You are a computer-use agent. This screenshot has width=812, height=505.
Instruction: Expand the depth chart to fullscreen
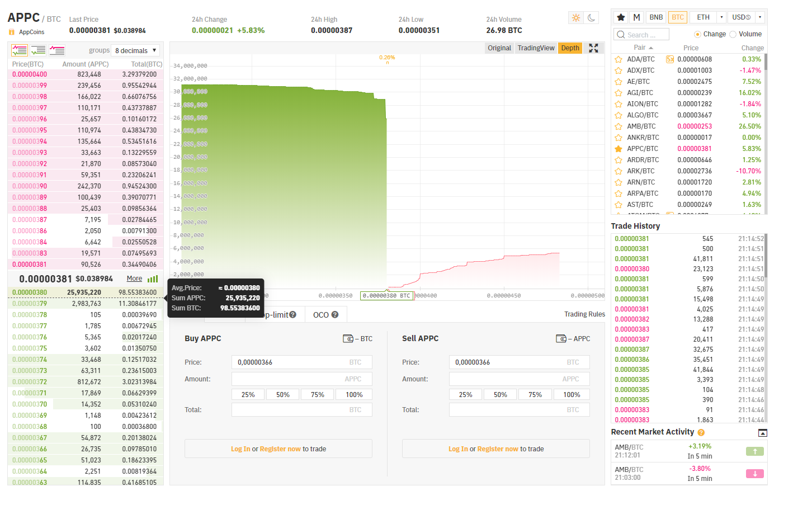(x=593, y=48)
